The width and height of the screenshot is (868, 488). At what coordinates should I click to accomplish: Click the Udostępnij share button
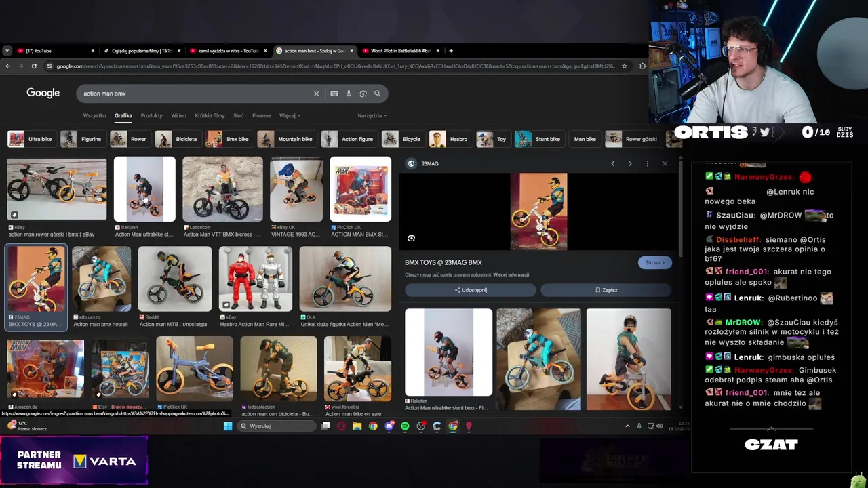coord(470,290)
